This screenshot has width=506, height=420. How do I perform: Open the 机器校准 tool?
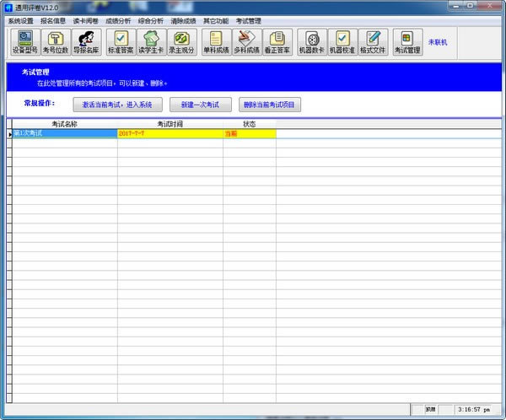tap(342, 42)
